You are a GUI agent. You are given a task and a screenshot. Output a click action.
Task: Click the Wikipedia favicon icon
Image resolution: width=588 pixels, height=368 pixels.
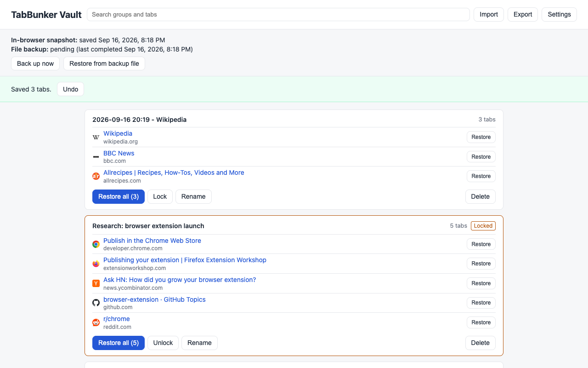[96, 137]
